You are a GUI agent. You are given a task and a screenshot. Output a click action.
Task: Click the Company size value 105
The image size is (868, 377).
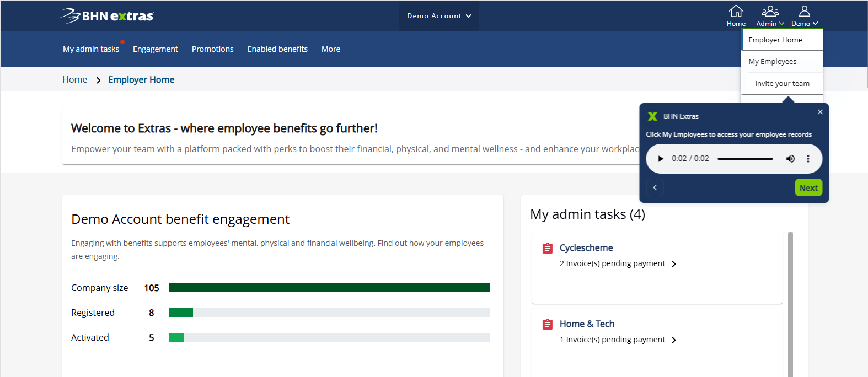coord(152,288)
